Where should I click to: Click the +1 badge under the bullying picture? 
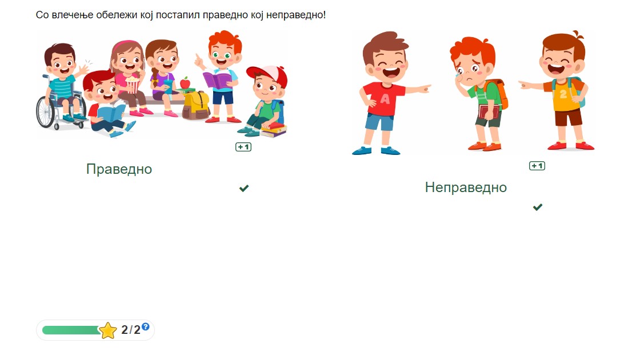[x=537, y=166]
